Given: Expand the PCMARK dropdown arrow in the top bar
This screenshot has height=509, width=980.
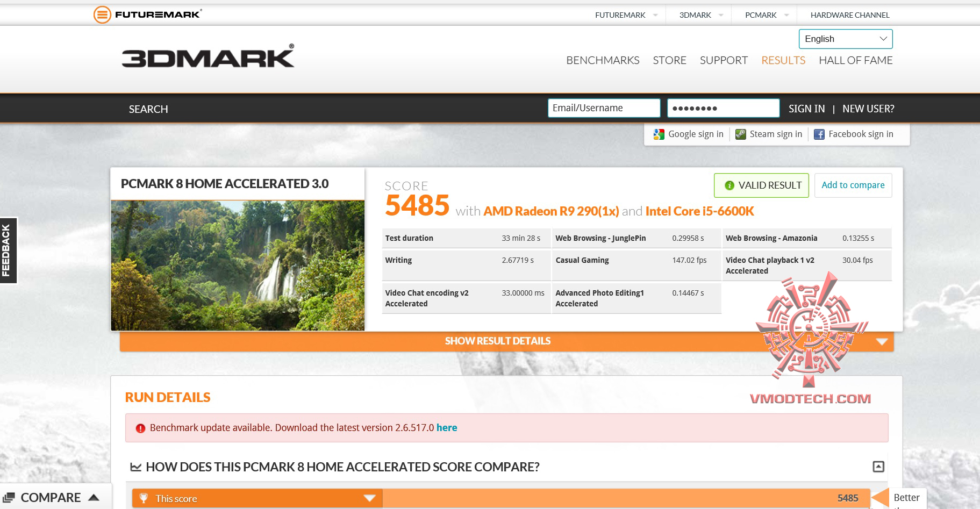Looking at the screenshot, I should 786,15.
